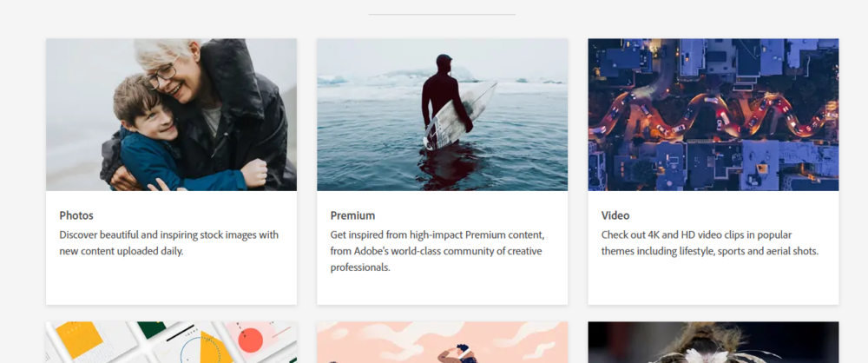Click the "Photos" card heading

point(76,215)
